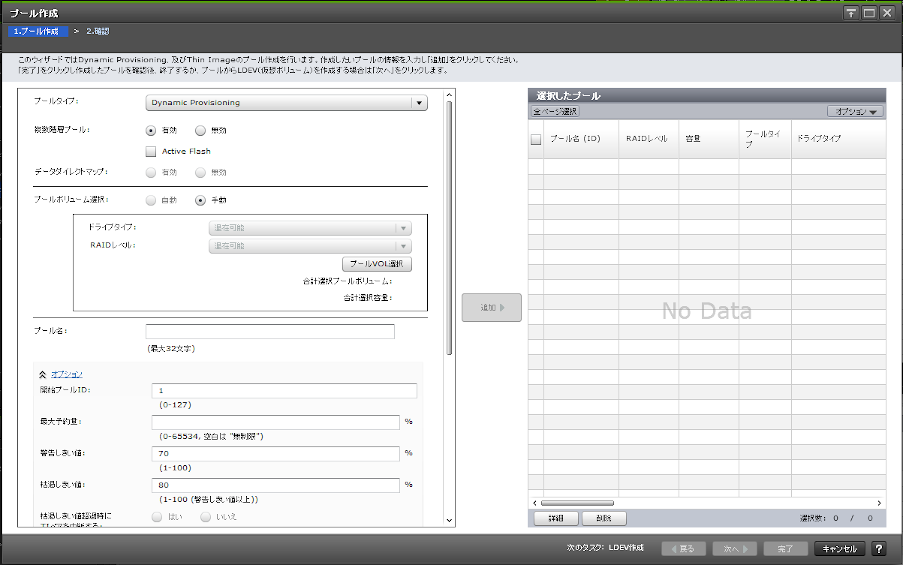Open the オプション dropdown above the table

(x=856, y=112)
